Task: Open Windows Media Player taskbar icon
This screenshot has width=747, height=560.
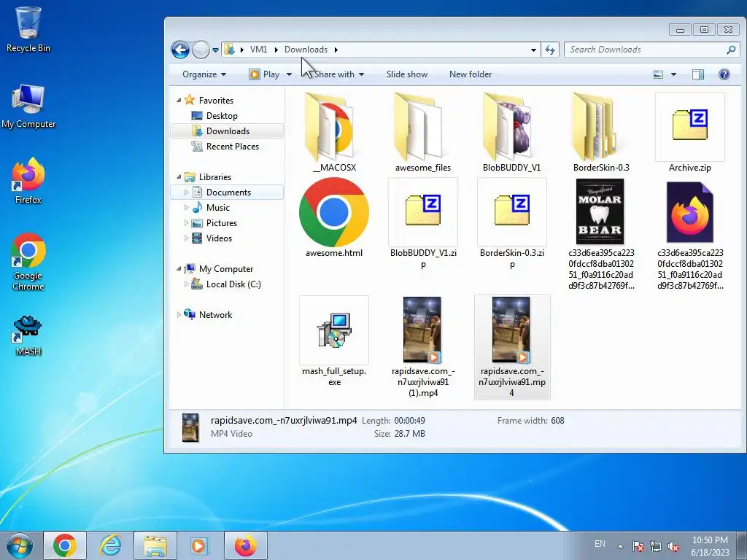Action: click(199, 545)
